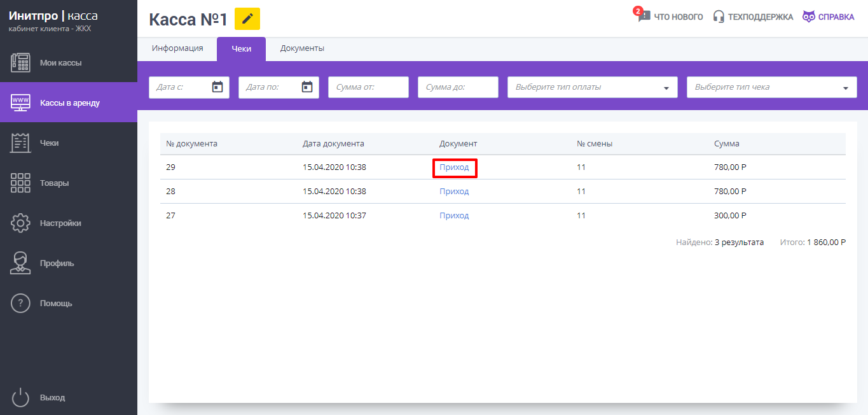This screenshot has height=415, width=868.
Task: Click the № документа column header
Action: pyautogui.click(x=192, y=144)
